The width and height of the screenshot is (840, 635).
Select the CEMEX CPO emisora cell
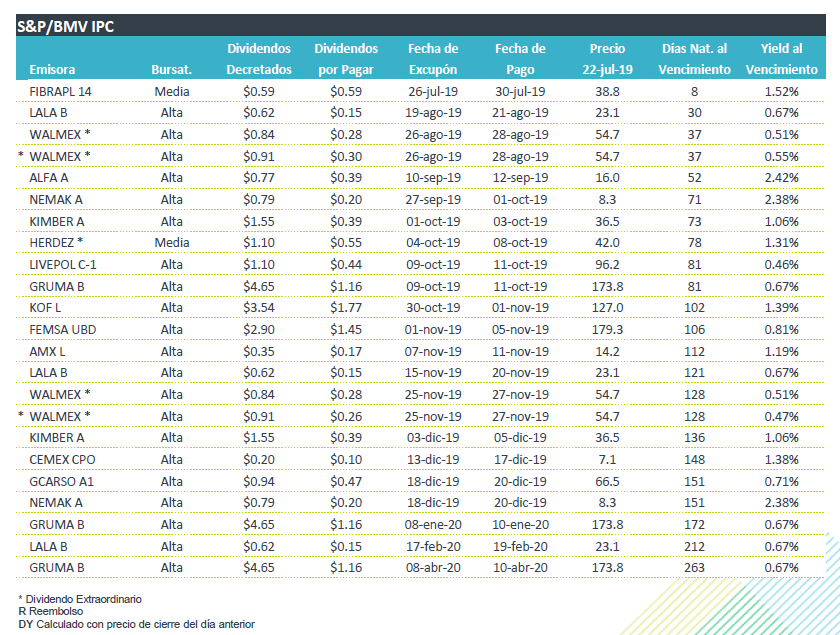point(62,460)
